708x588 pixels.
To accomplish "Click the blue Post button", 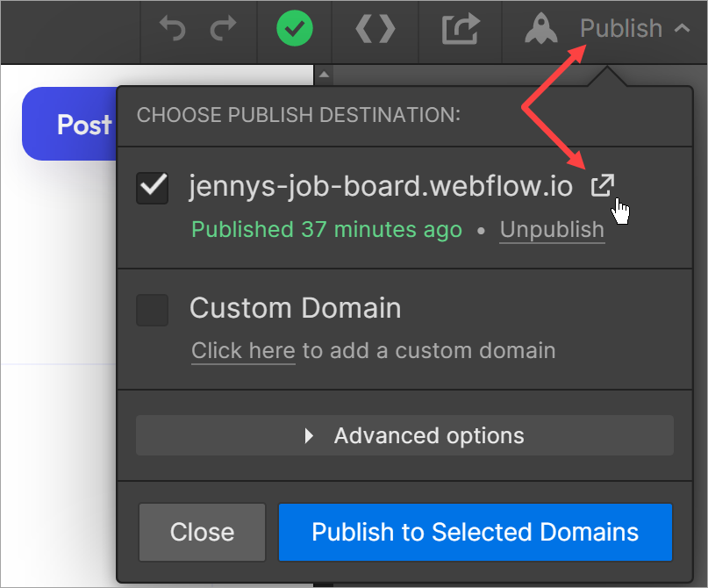I will point(69,124).
